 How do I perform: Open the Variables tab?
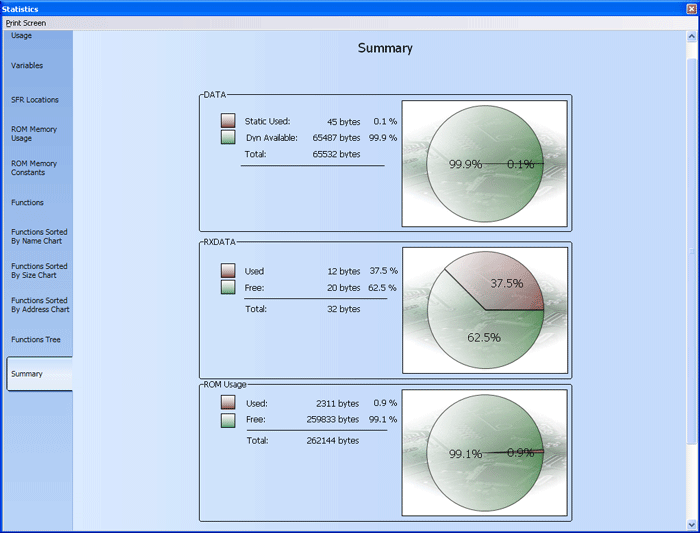(x=27, y=66)
